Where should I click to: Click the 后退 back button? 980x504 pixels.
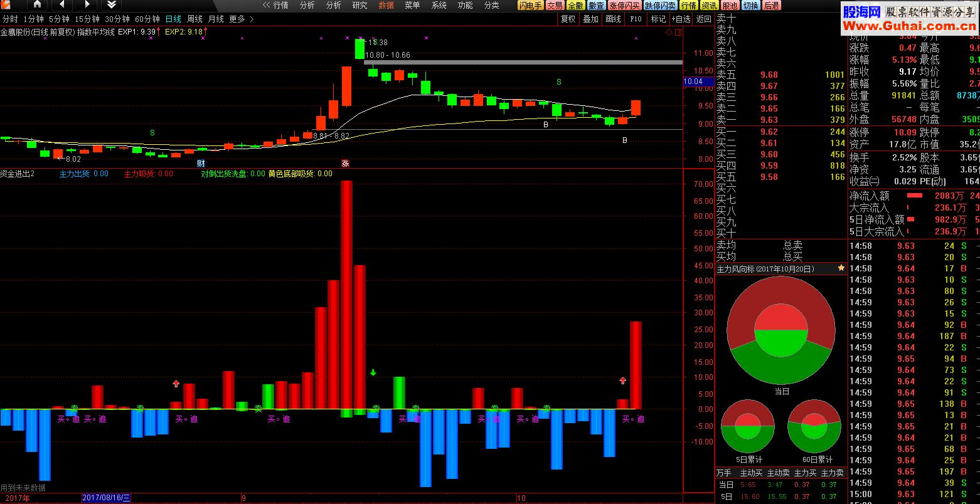click(771, 6)
